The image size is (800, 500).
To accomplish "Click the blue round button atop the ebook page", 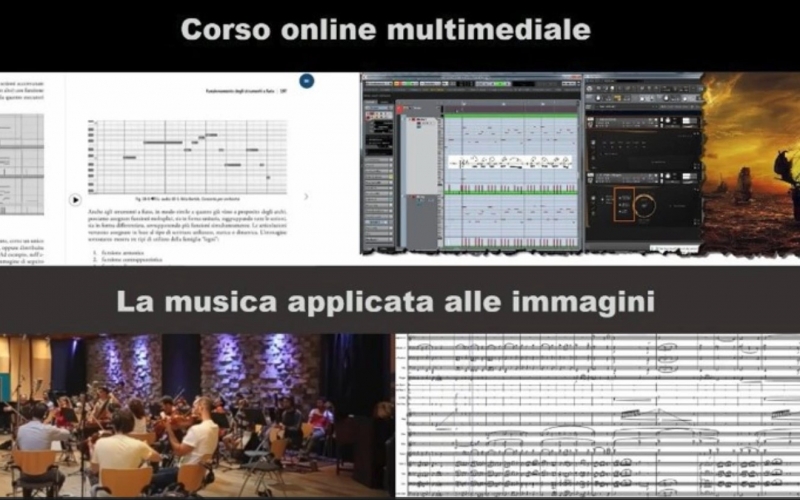I will (x=307, y=81).
